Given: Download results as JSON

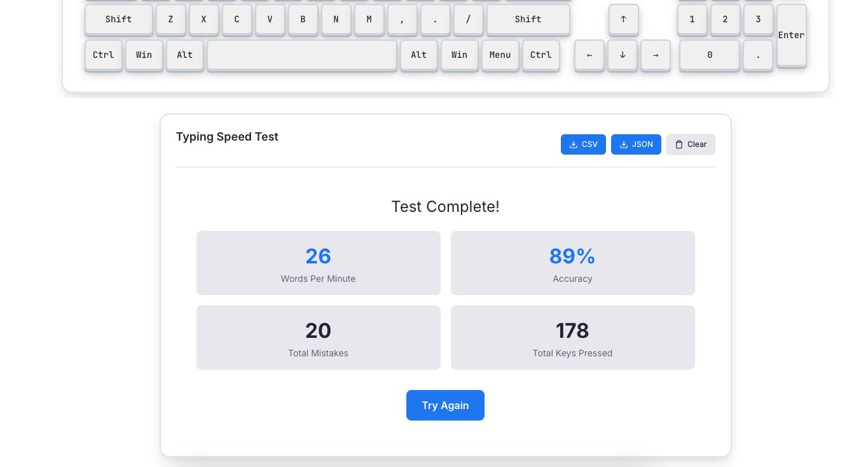Looking at the screenshot, I should point(635,144).
